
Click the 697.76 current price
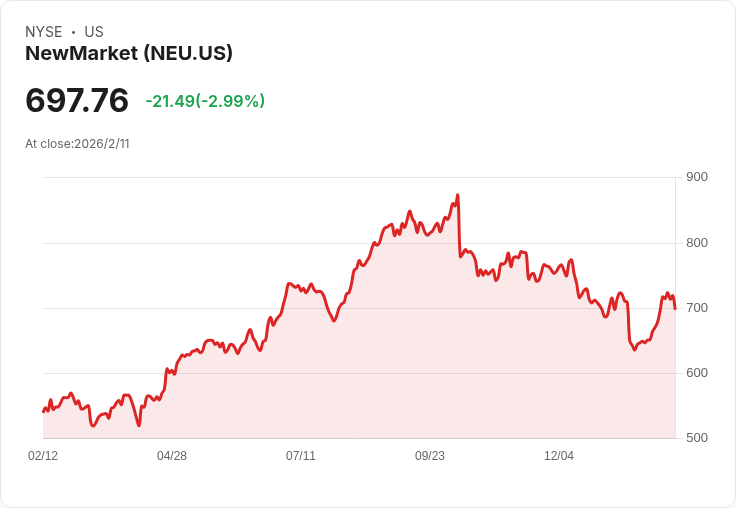(77, 100)
